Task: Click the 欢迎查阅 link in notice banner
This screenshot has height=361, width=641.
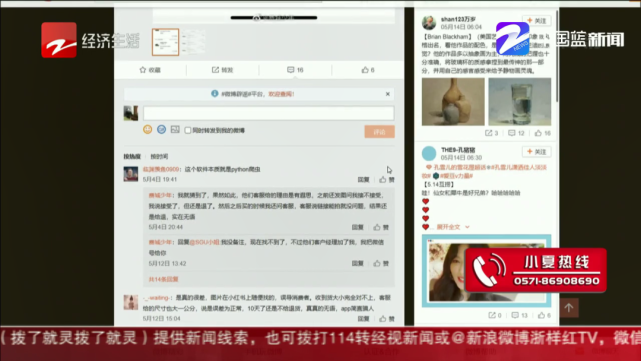Action: point(281,94)
